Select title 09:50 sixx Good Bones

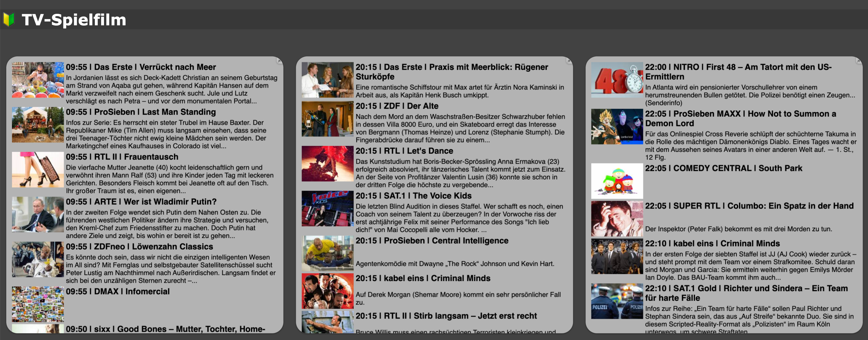coord(165,329)
